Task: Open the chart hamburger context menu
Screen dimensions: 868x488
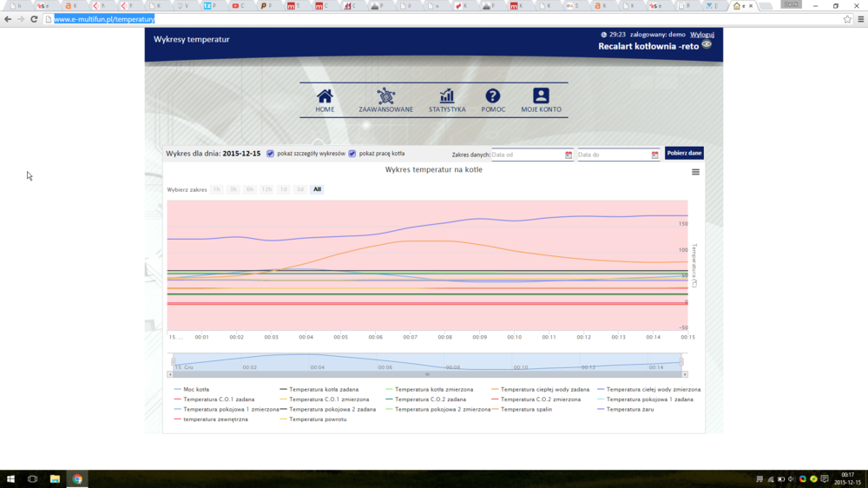Action: point(695,172)
